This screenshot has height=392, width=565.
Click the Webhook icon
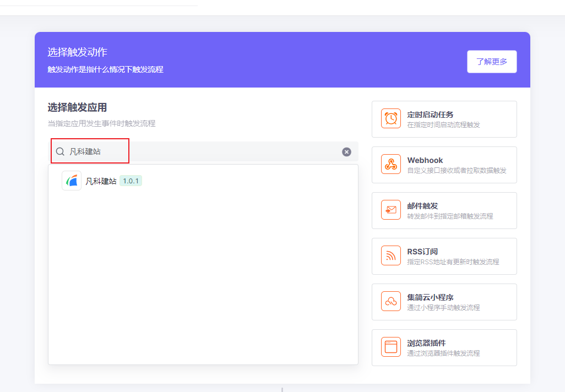coord(391,164)
